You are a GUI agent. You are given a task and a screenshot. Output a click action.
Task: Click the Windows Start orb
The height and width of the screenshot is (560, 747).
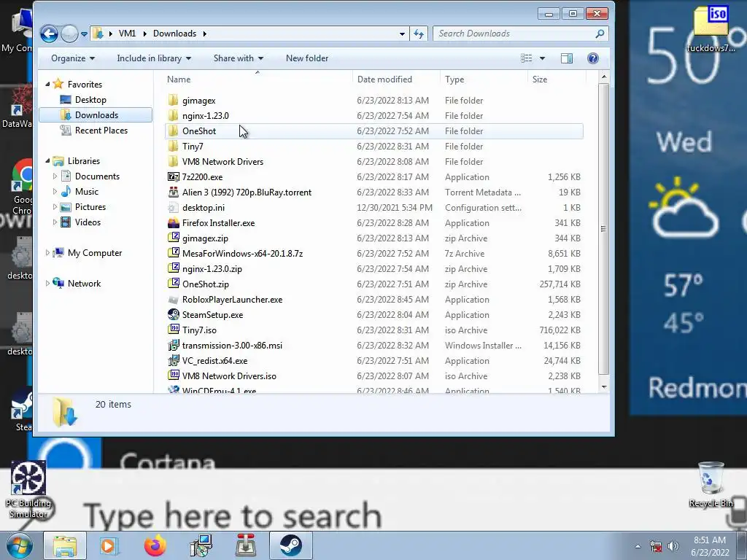(x=20, y=545)
